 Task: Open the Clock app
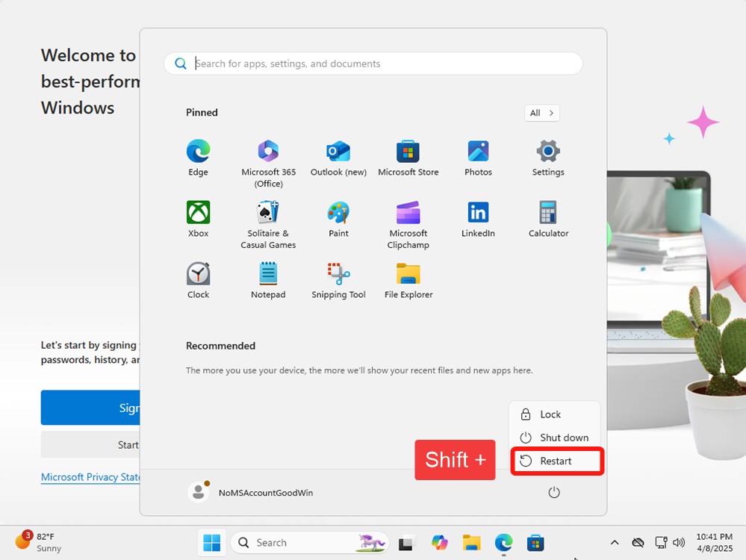click(198, 281)
